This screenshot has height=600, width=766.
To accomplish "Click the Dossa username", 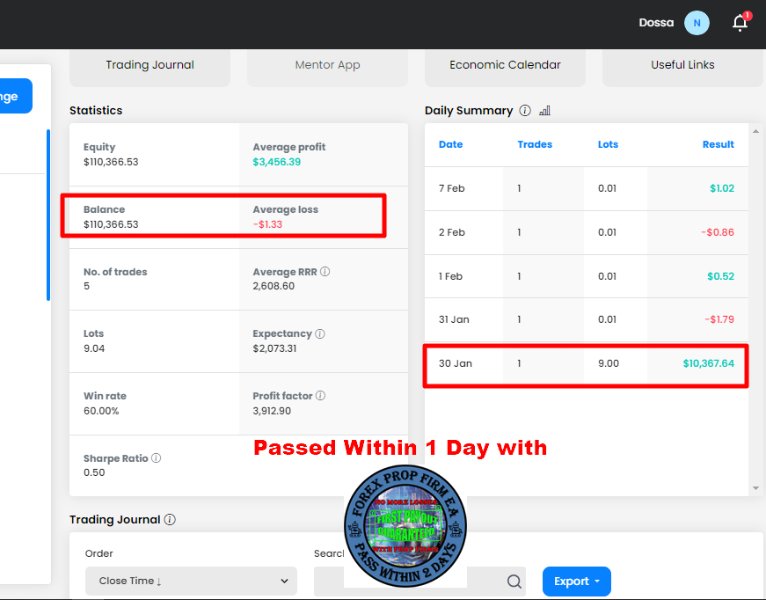I will click(656, 22).
